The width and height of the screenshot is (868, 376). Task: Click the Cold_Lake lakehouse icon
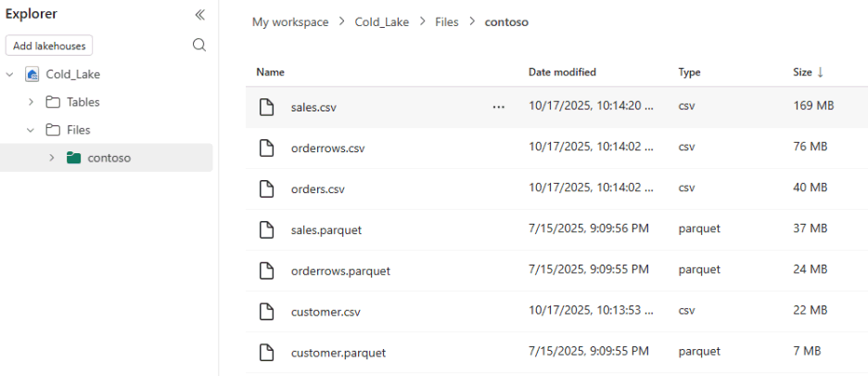coord(32,74)
